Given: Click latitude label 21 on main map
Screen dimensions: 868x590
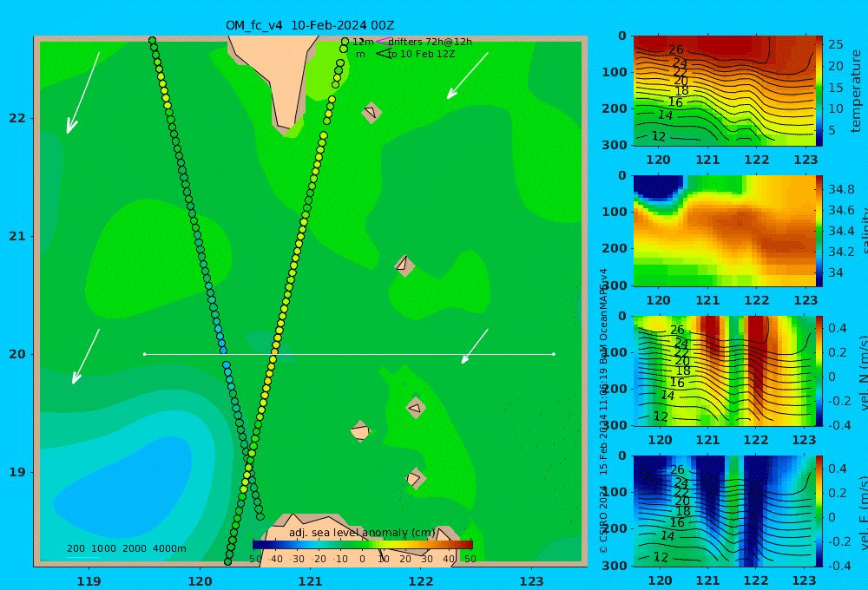Looking at the screenshot, I should click(17, 236).
